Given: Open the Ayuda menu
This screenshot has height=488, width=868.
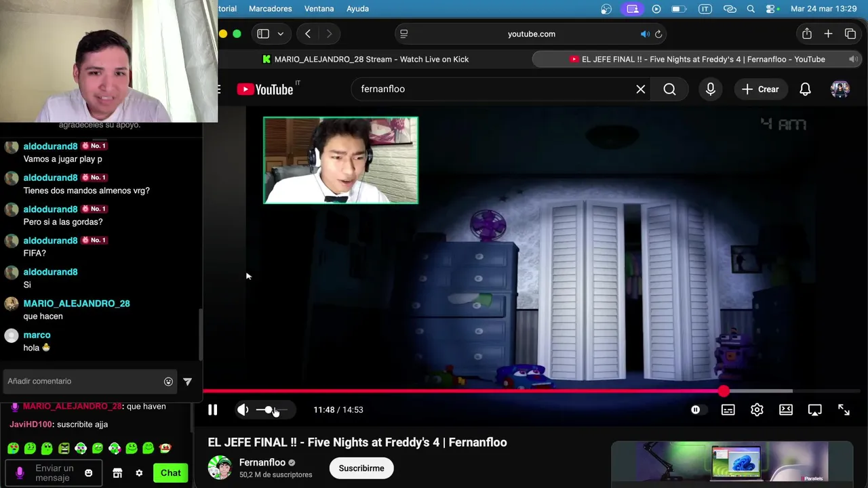Looking at the screenshot, I should [x=357, y=9].
